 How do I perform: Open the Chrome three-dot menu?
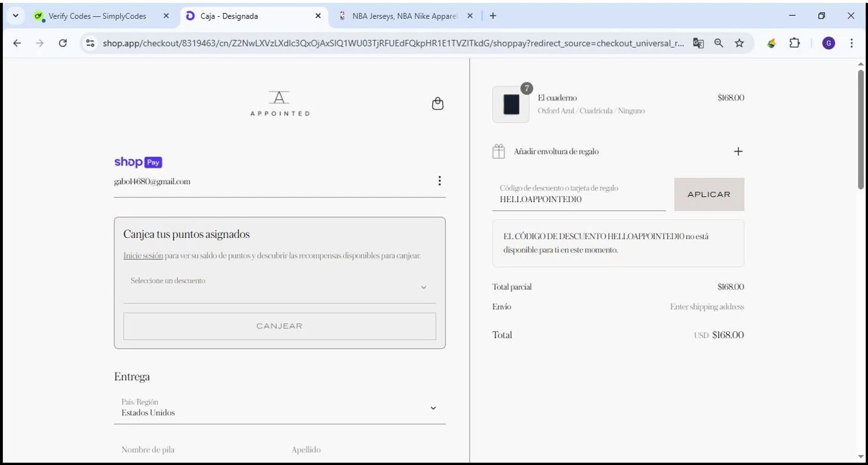(x=851, y=43)
